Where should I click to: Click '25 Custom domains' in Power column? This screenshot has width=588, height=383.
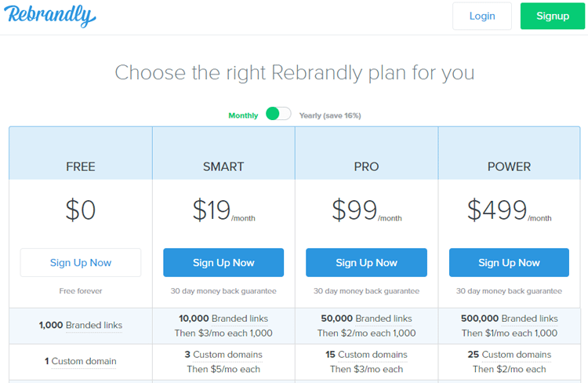pos(509,355)
